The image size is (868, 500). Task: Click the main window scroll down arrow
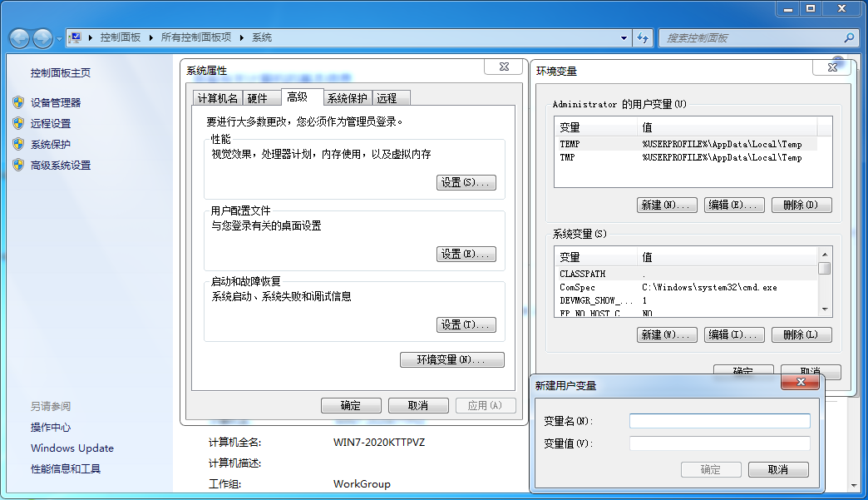(x=853, y=486)
